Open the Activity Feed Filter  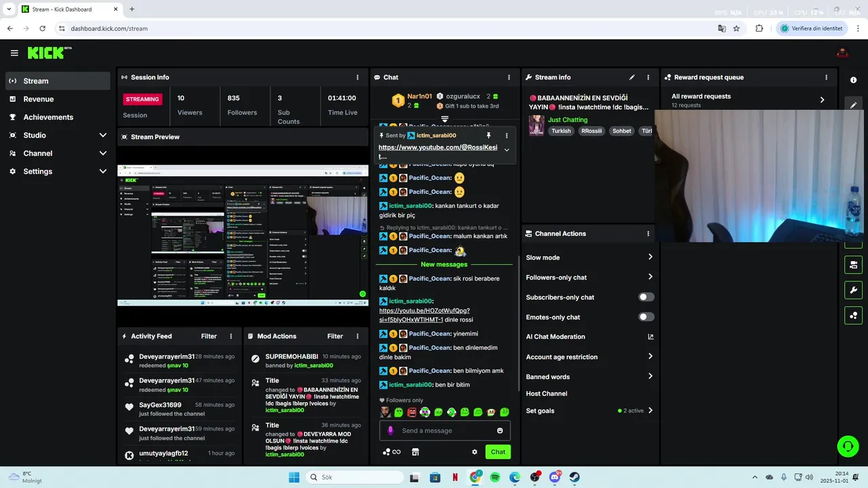tap(209, 336)
